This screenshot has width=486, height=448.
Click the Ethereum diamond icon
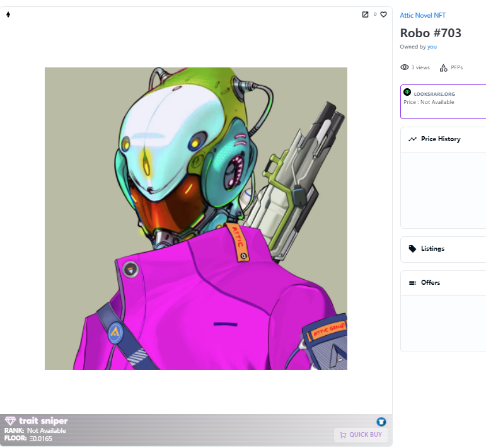click(x=8, y=14)
